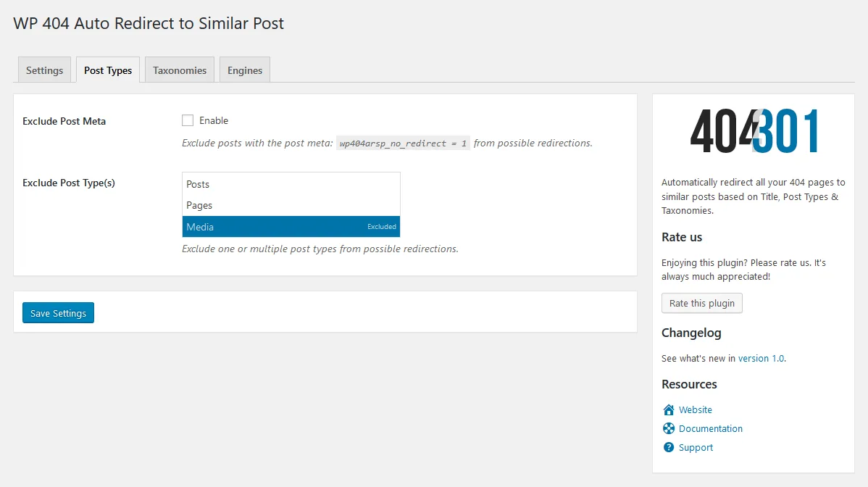The height and width of the screenshot is (487, 868).
Task: Click the Exclude Post Type(s) label
Action: 69,183
